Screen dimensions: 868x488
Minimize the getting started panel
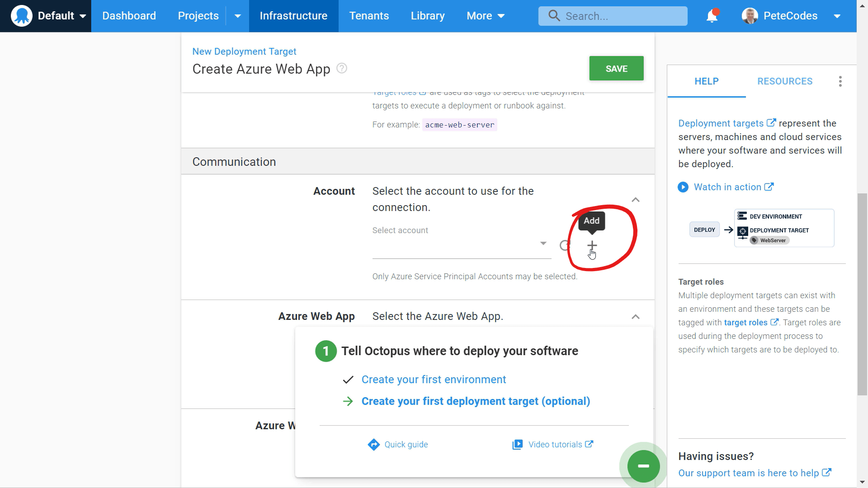[x=643, y=466]
